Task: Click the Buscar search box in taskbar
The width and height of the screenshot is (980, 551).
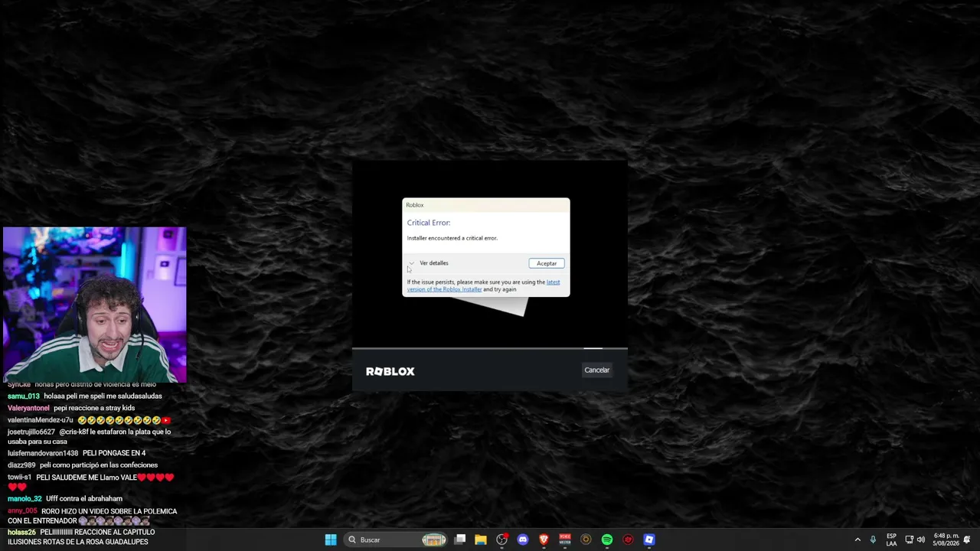Action: click(x=395, y=540)
